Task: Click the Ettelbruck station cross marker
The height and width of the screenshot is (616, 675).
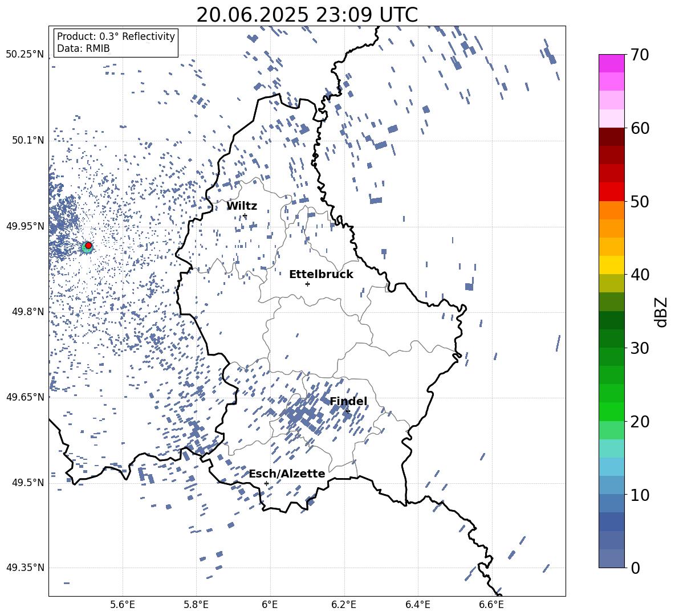Action: click(x=307, y=284)
